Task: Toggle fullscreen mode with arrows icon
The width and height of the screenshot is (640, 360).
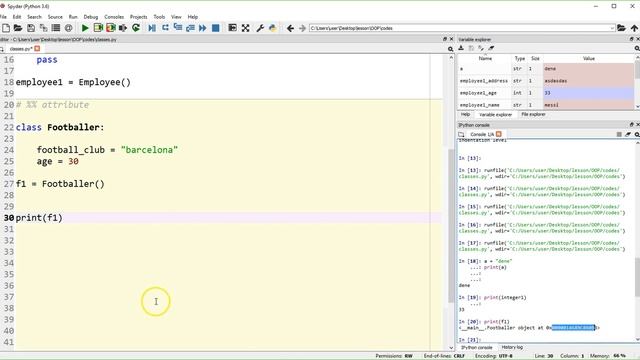Action: click(245, 28)
